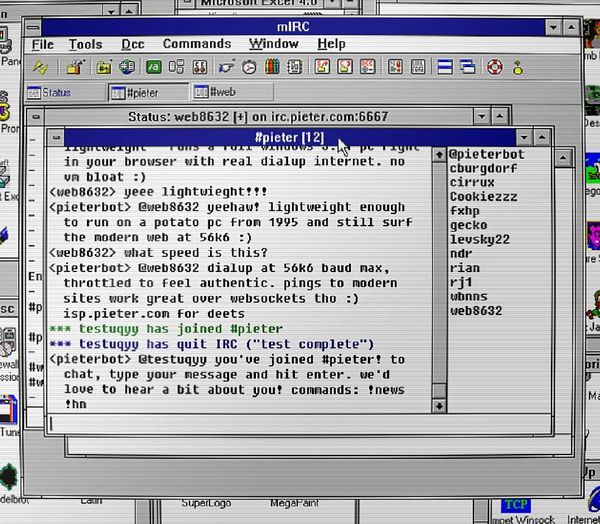Click the globe List Channels icon
Image resolution: width=600 pixels, height=524 pixels.
pyautogui.click(x=127, y=67)
